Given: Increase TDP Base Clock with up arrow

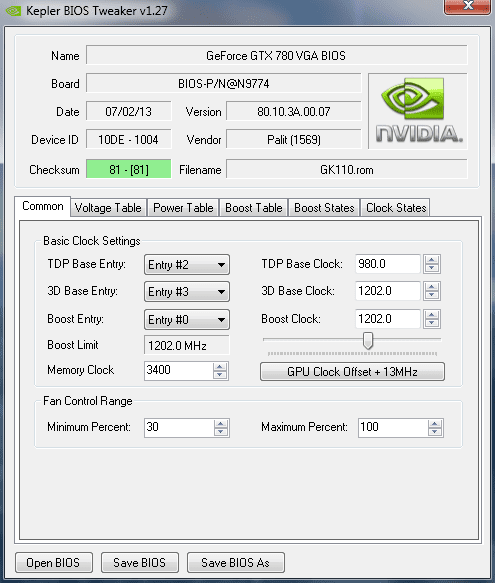Looking at the screenshot, I should (432, 260).
